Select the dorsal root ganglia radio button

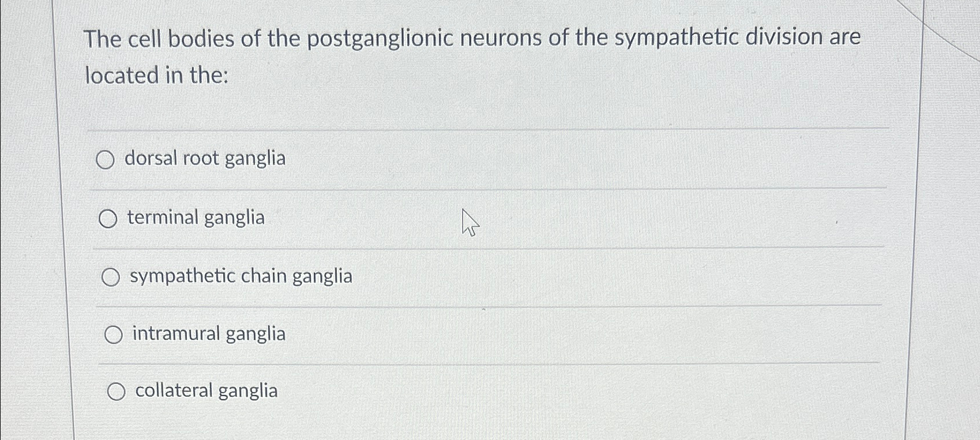[x=106, y=160]
